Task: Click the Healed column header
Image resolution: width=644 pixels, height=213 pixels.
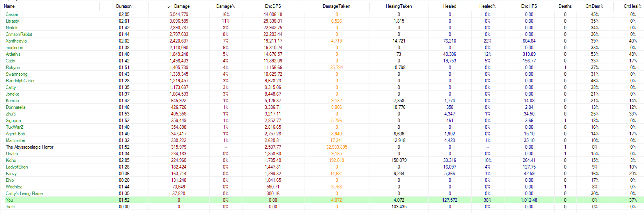Action: [x=449, y=6]
